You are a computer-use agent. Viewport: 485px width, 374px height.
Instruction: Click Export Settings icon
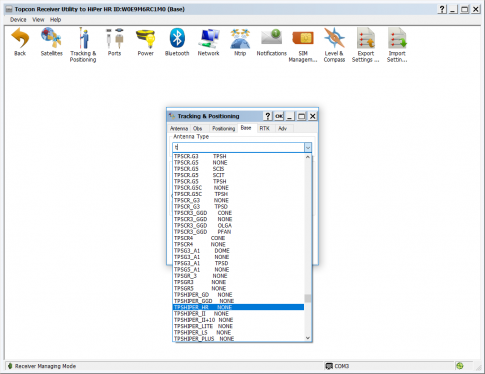366,39
